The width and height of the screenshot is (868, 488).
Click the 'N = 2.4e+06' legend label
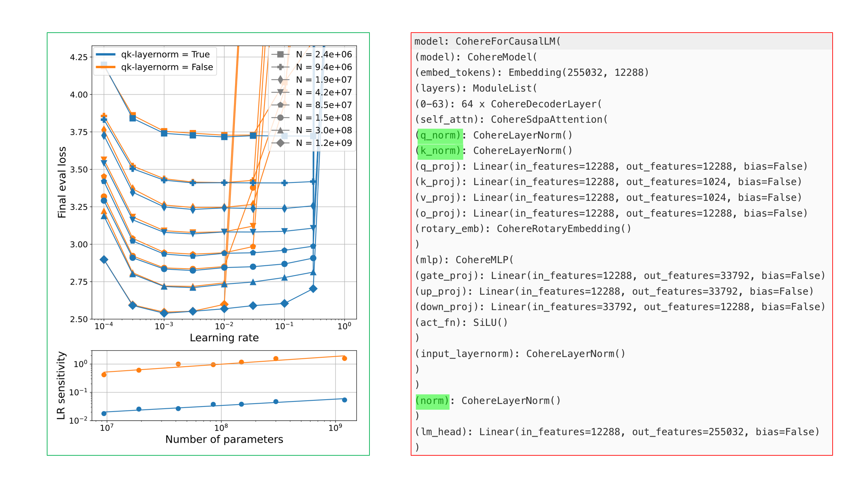(x=324, y=54)
